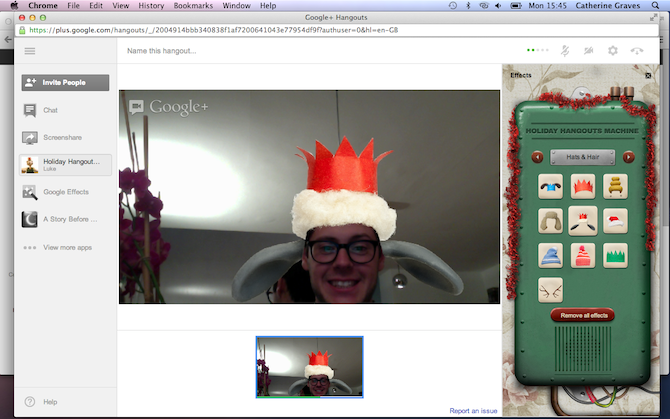Go to previous effects category arrow
The height and width of the screenshot is (419, 670).
(537, 157)
